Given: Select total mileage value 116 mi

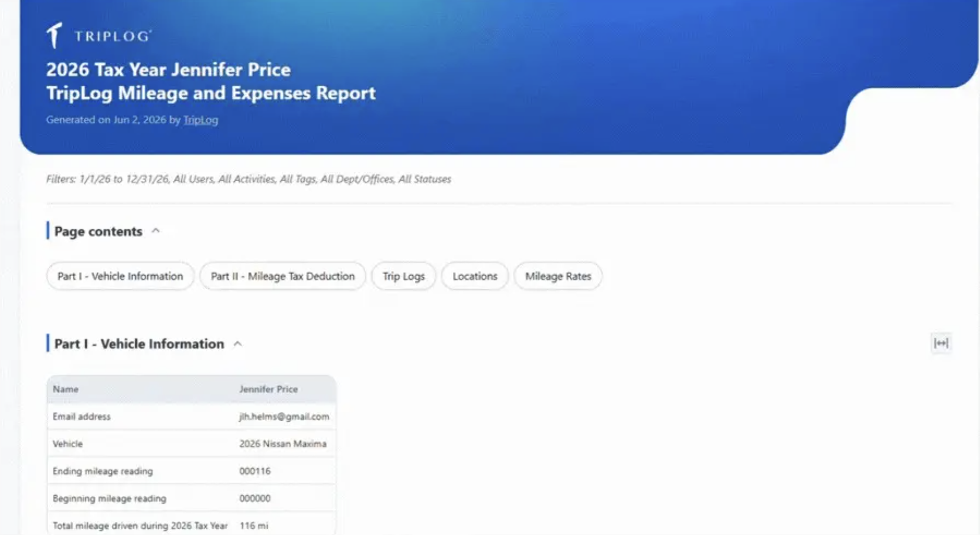Looking at the screenshot, I should 254,526.
